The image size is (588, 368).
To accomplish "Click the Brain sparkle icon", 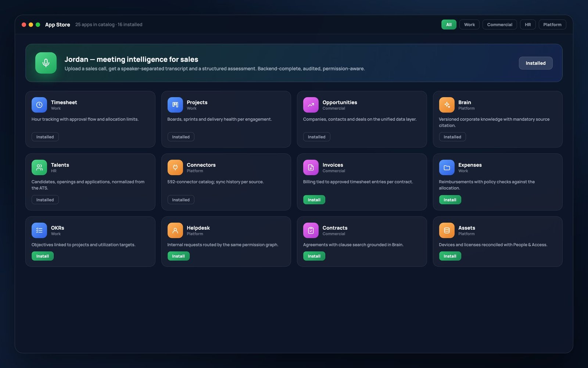I will point(447,105).
